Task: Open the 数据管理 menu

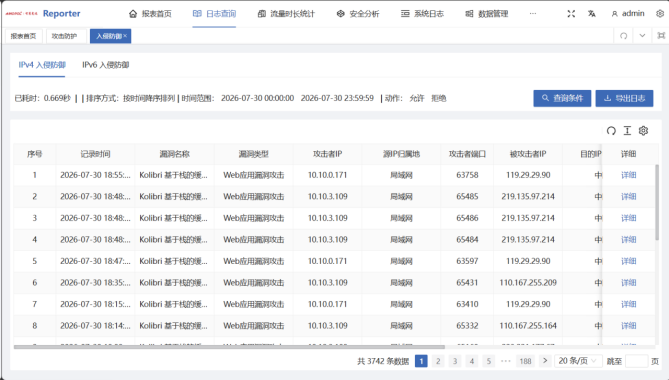Action: (x=486, y=14)
